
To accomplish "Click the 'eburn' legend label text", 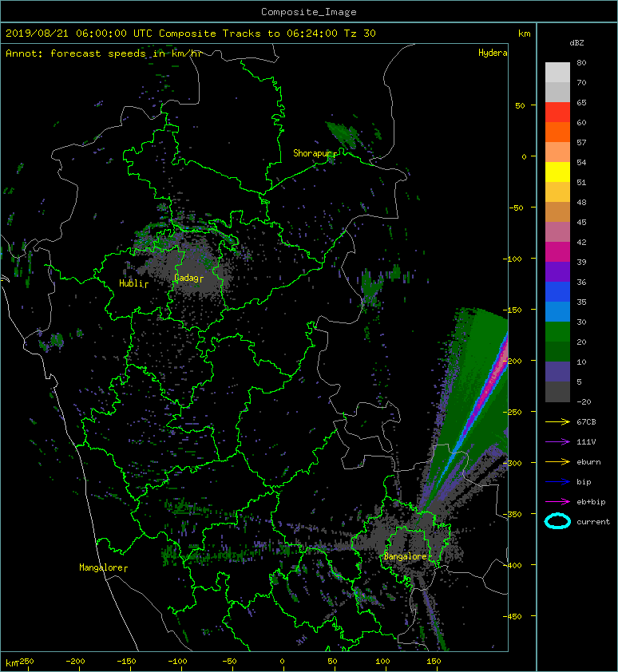I will [588, 462].
